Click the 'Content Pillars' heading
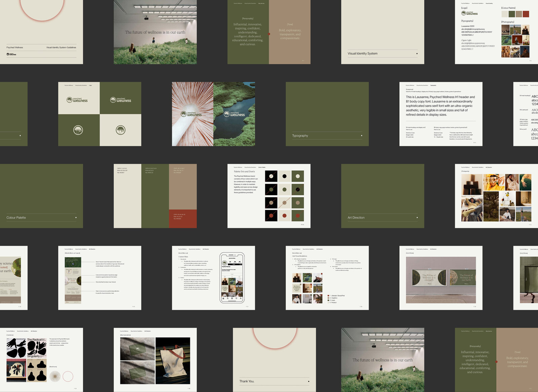 (184, 257)
